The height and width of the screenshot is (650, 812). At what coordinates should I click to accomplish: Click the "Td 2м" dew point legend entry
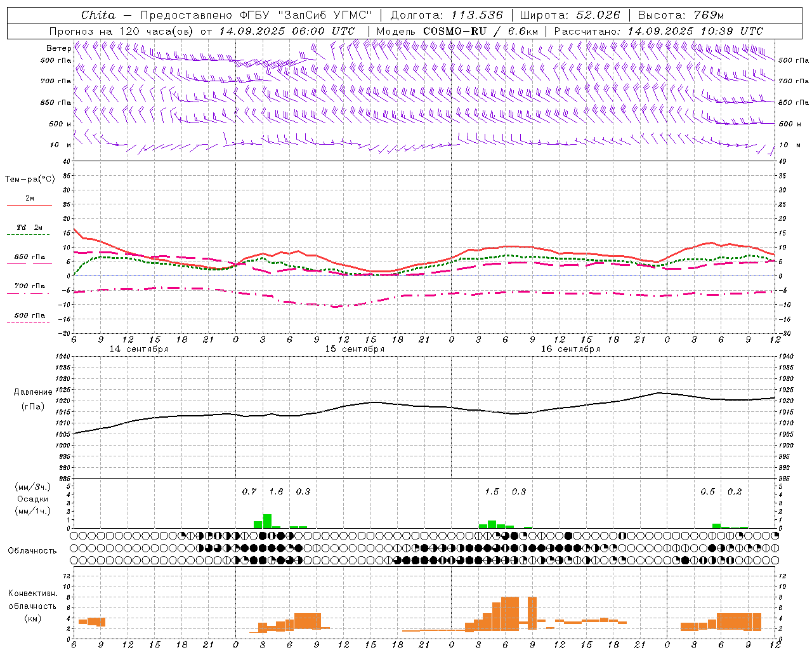[x=29, y=227]
